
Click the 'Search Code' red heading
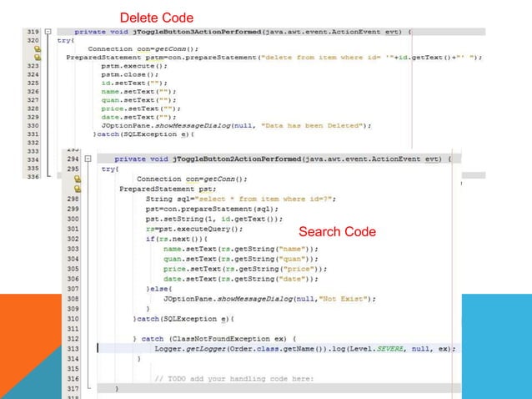click(337, 231)
